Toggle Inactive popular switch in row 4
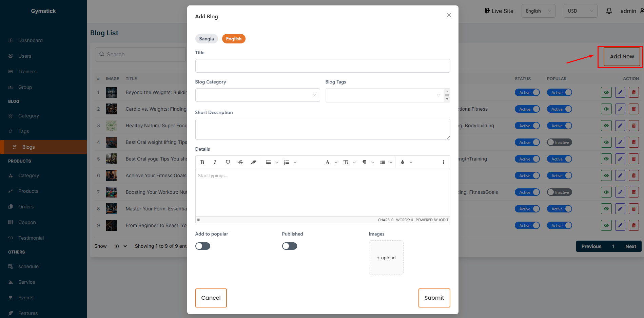The image size is (644, 318). pos(559,143)
